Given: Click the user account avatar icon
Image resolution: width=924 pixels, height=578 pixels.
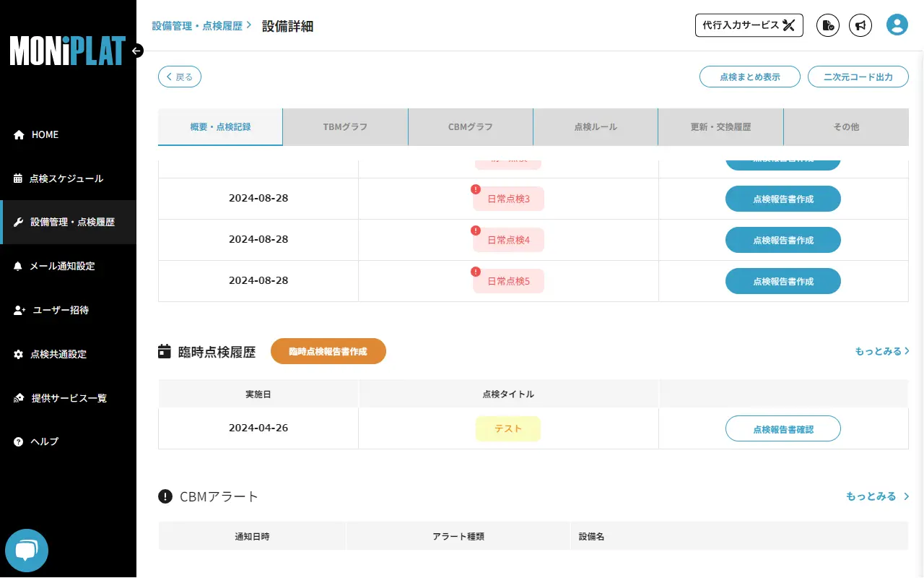Looking at the screenshot, I should pos(897,25).
